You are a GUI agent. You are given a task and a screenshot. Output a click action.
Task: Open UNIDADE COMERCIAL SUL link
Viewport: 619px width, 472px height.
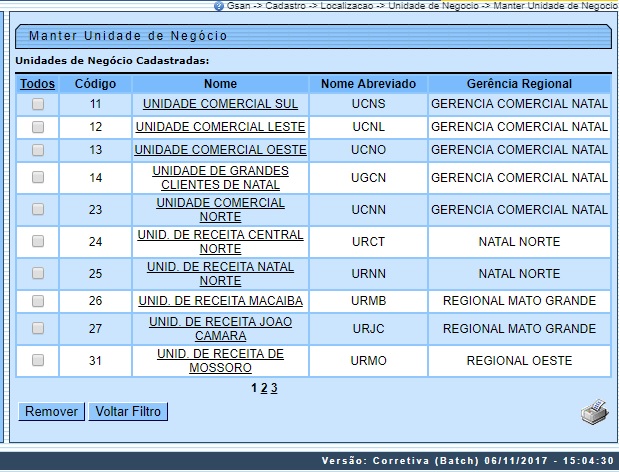[220, 104]
